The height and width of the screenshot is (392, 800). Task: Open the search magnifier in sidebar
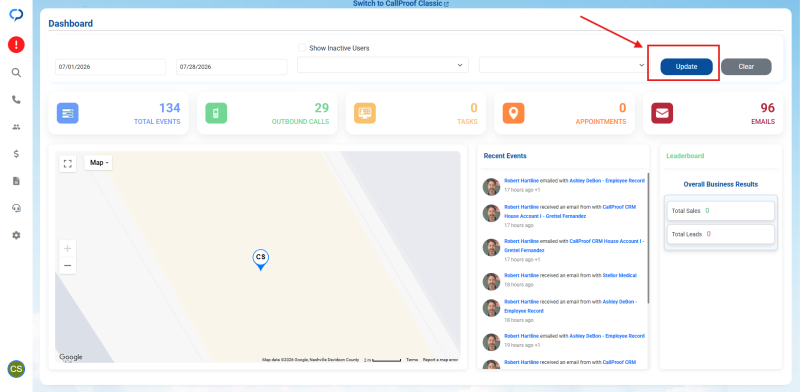(x=16, y=72)
